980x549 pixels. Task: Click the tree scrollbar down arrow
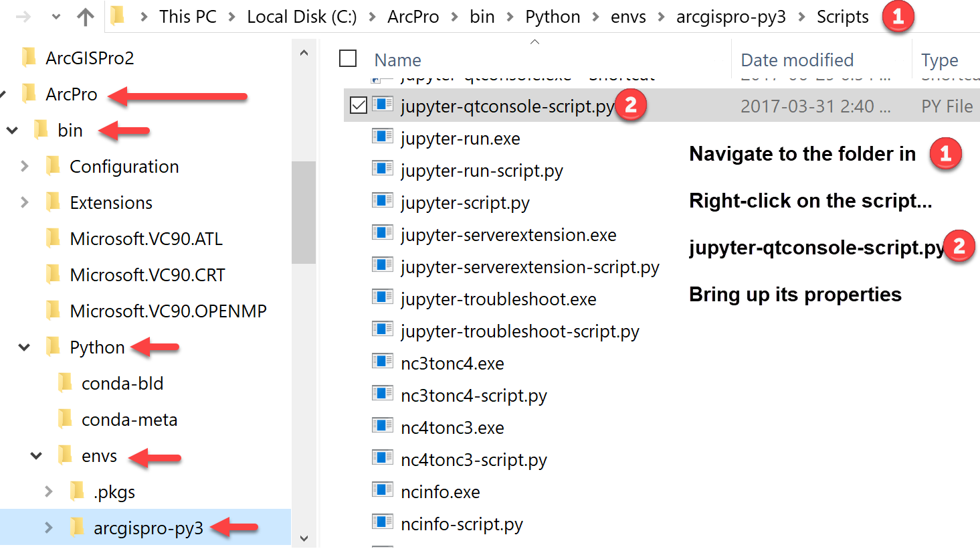pyautogui.click(x=304, y=538)
